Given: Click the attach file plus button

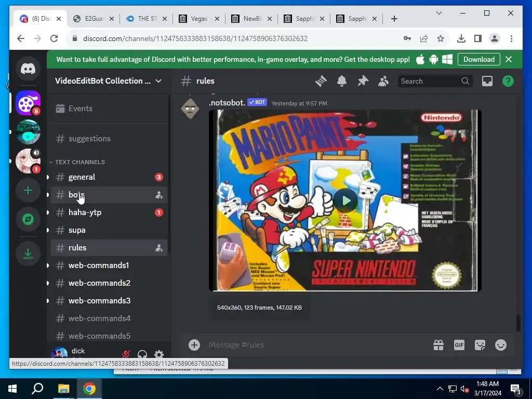Looking at the screenshot, I should coord(194,345).
